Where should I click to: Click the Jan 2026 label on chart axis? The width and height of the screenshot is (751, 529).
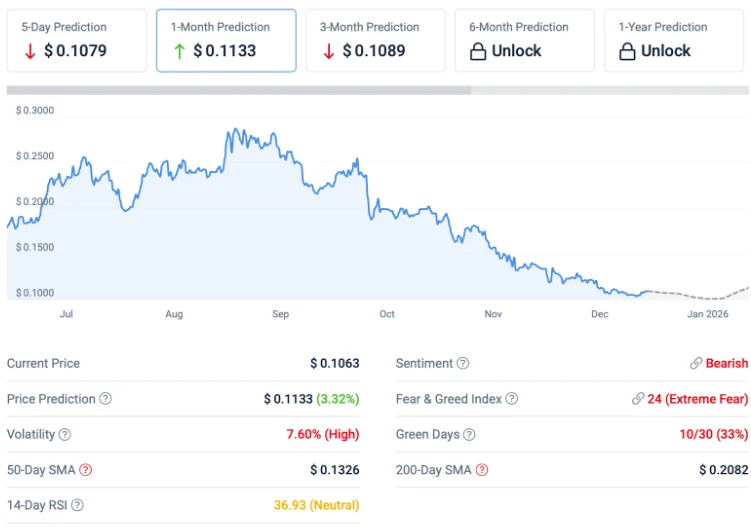click(708, 314)
